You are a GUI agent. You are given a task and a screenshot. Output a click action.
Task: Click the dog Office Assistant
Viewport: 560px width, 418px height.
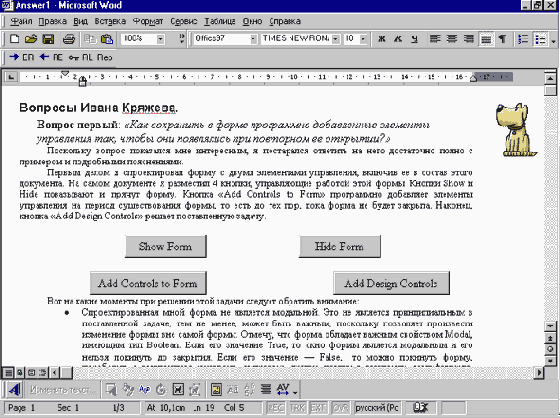515,130
